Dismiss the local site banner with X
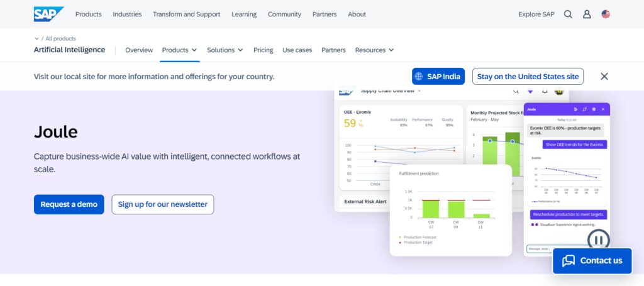This screenshot has width=644, height=286. [x=604, y=76]
